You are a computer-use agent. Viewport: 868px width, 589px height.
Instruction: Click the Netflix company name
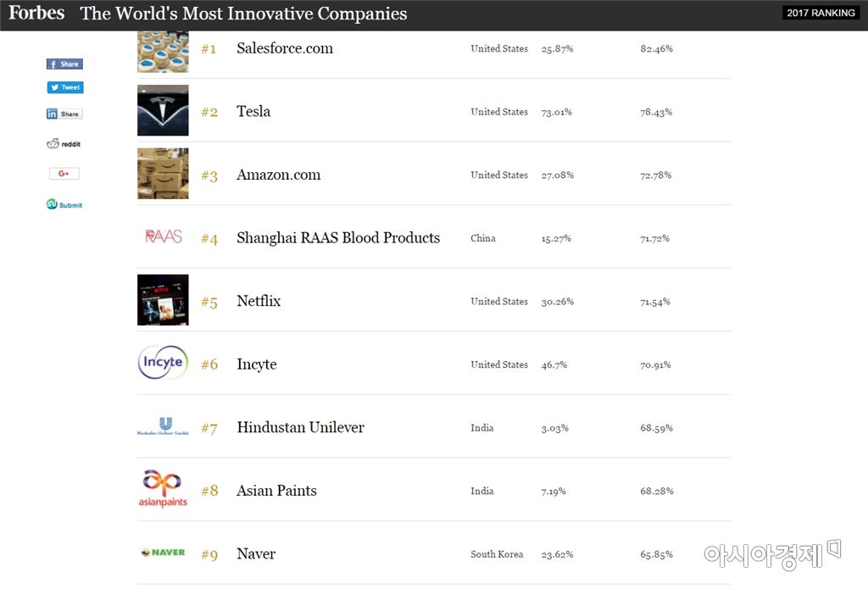[x=259, y=301]
